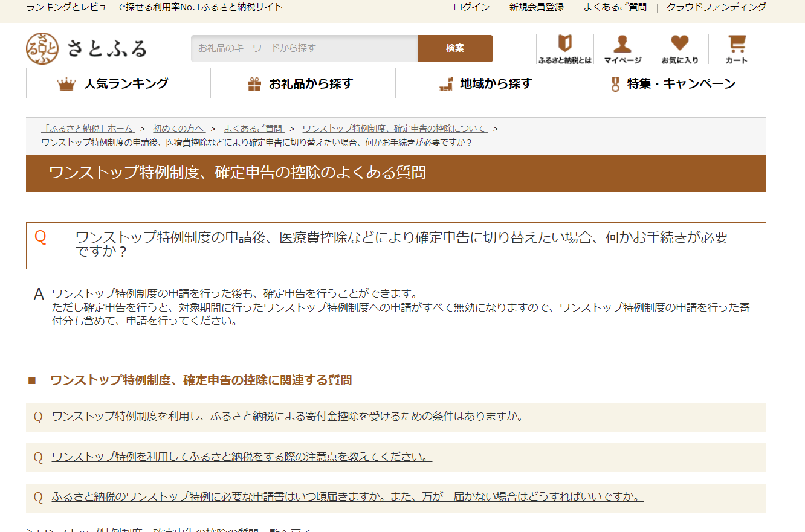The width and height of the screenshot is (805, 532).
Task: Open 新規会員登録 link
Action: (536, 7)
